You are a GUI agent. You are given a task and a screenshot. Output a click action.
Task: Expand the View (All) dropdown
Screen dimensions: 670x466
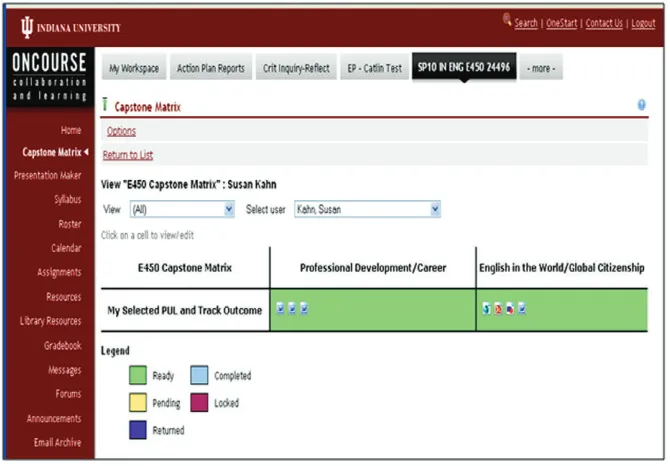pos(182,210)
